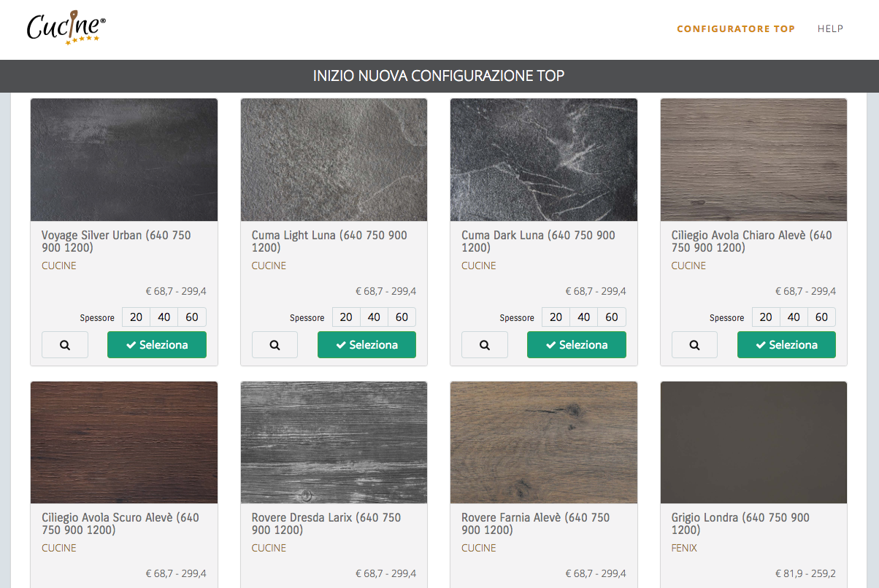This screenshot has width=879, height=588.
Task: Click the Rovere Farnia Alevè texture image
Action: tap(544, 442)
